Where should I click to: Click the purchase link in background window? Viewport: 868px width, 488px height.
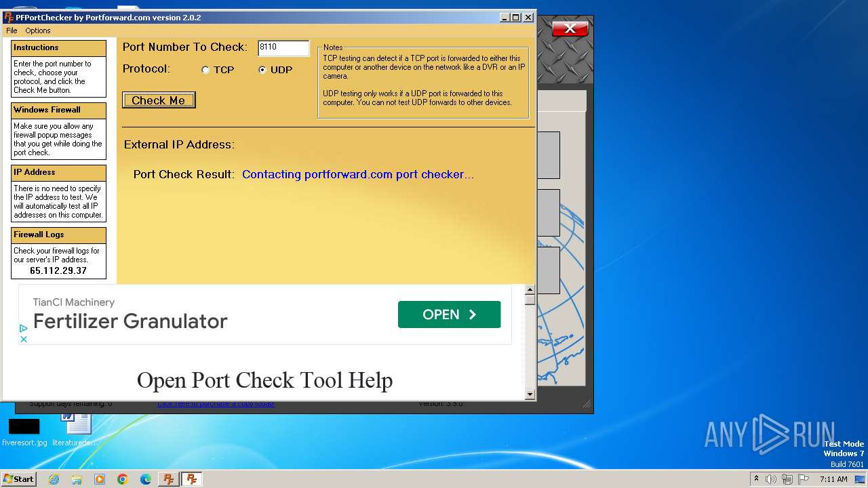point(216,404)
